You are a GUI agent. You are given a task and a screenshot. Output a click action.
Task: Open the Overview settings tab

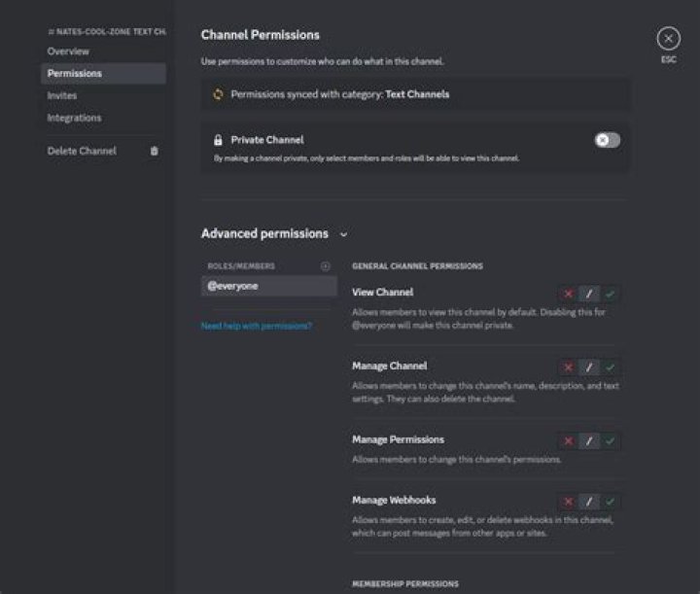point(68,51)
